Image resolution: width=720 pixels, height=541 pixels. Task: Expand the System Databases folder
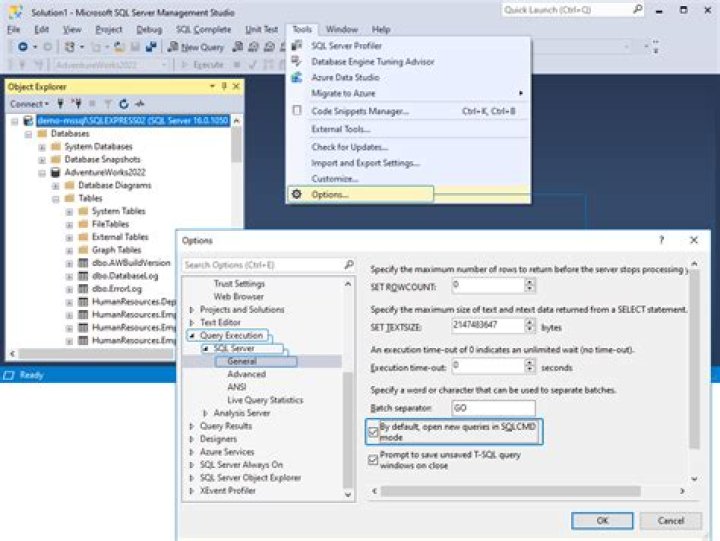click(x=42, y=146)
